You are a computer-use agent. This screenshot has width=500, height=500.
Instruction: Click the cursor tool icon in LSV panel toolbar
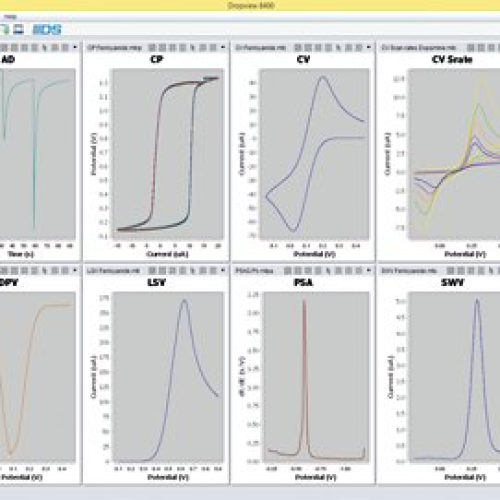(193, 270)
